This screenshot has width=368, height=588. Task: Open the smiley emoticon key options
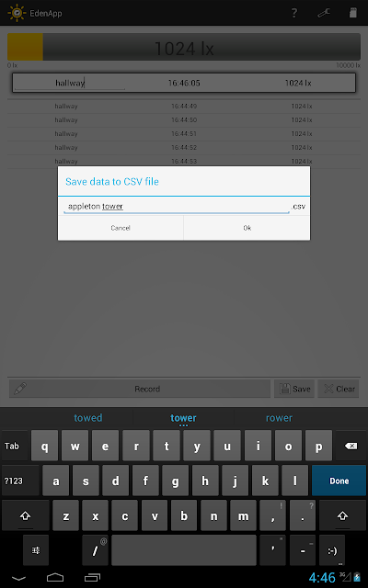(332, 550)
